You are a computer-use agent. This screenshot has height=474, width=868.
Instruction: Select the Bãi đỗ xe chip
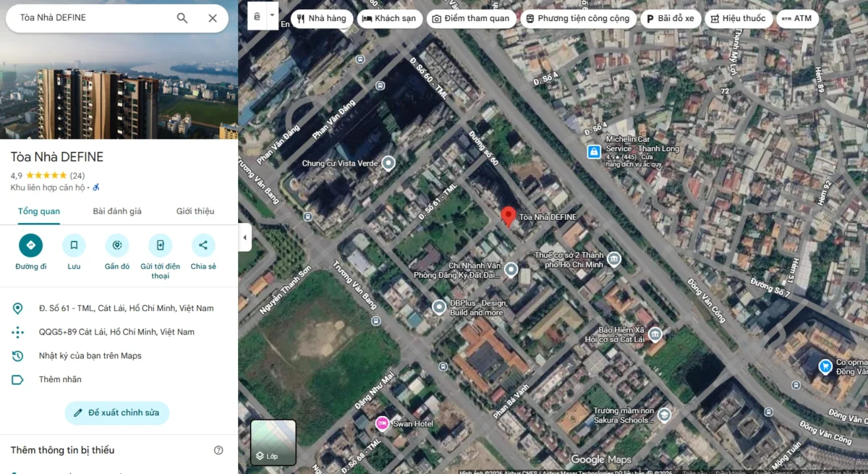[671, 19]
